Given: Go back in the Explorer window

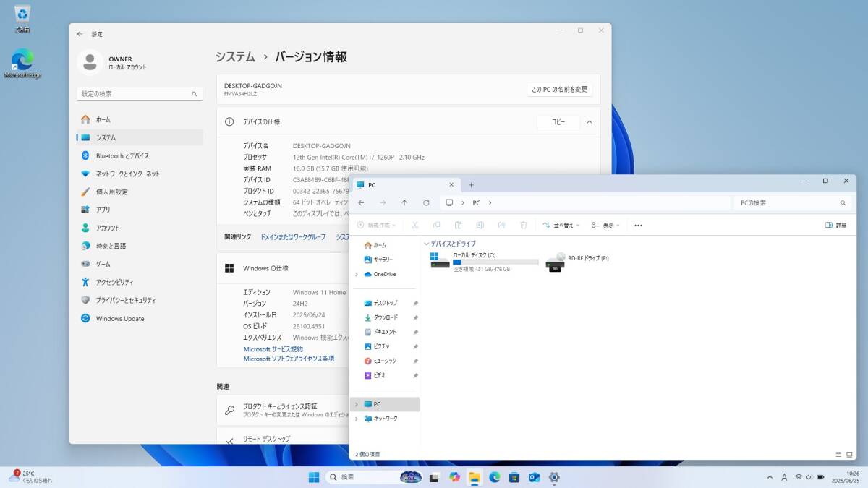Looking at the screenshot, I should coord(361,203).
